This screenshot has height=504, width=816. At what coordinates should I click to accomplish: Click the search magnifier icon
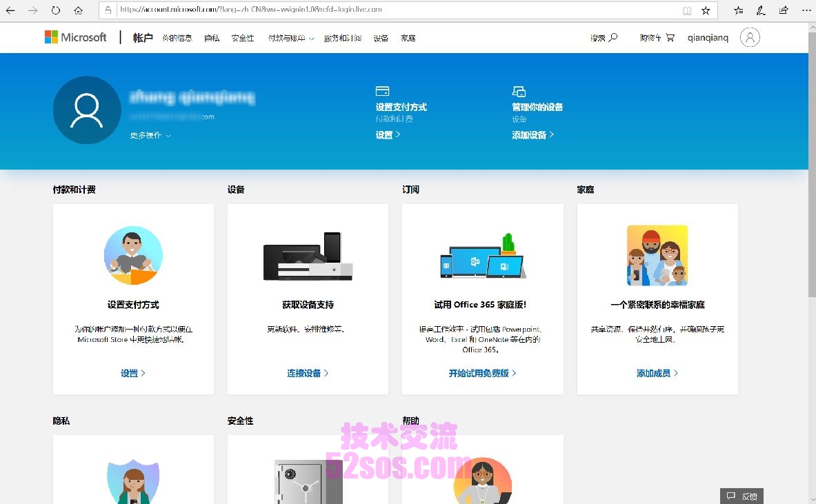[x=613, y=37]
